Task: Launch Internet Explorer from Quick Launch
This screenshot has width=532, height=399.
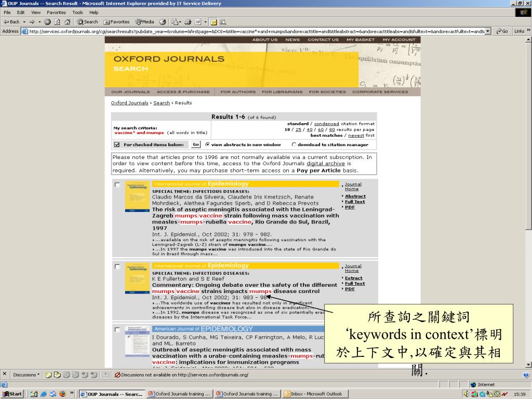Action: (44, 394)
